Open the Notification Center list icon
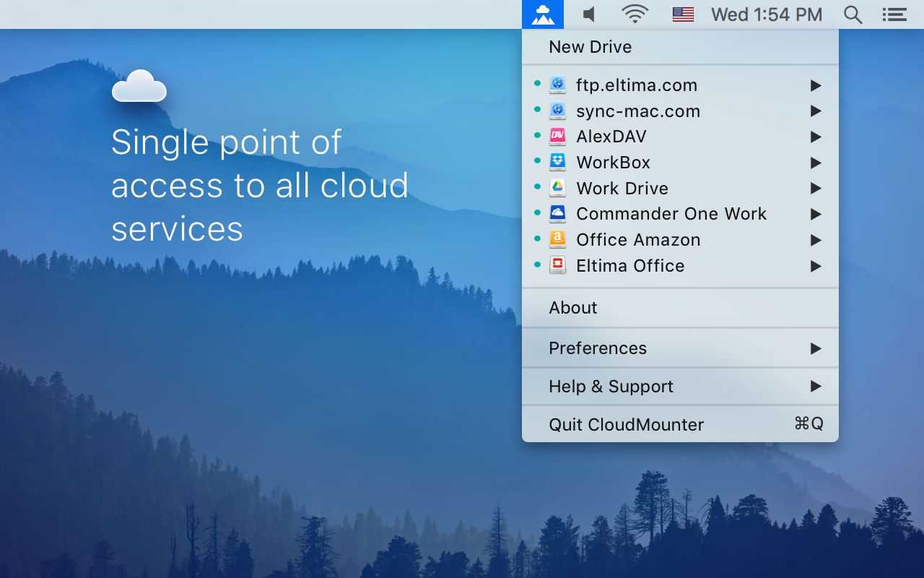The image size is (924, 578). pyautogui.click(x=894, y=14)
